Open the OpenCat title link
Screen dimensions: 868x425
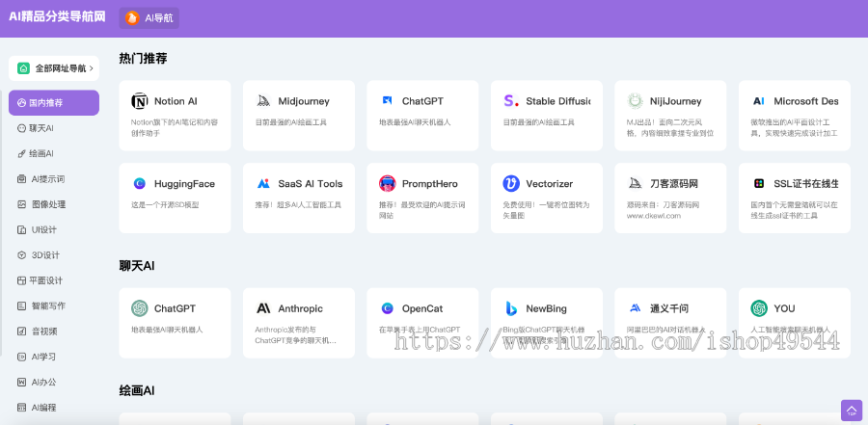coord(422,308)
